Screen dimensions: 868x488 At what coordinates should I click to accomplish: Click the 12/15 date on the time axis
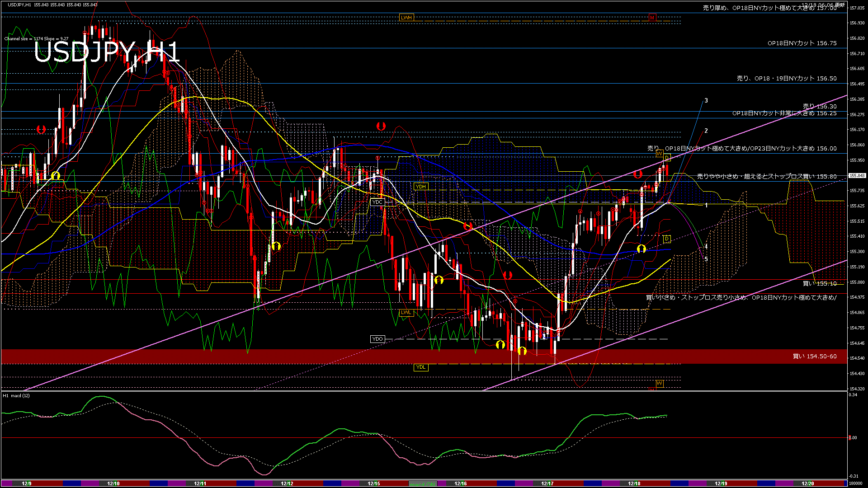[x=373, y=483]
